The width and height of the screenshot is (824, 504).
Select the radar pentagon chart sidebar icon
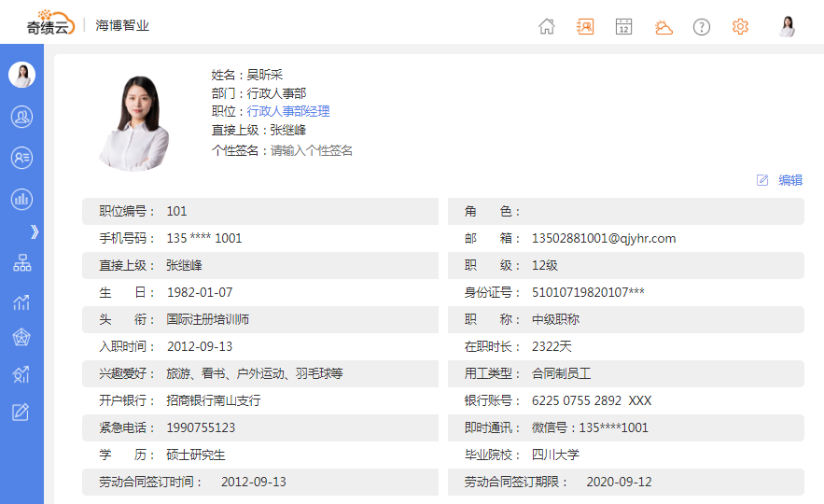pyautogui.click(x=21, y=337)
